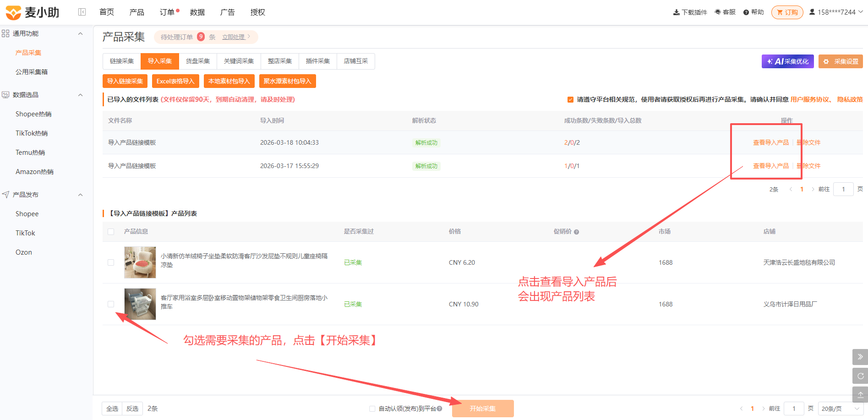The image size is (868, 420).
Task: Open 公用采集箱 in the sidebar
Action: tap(32, 72)
